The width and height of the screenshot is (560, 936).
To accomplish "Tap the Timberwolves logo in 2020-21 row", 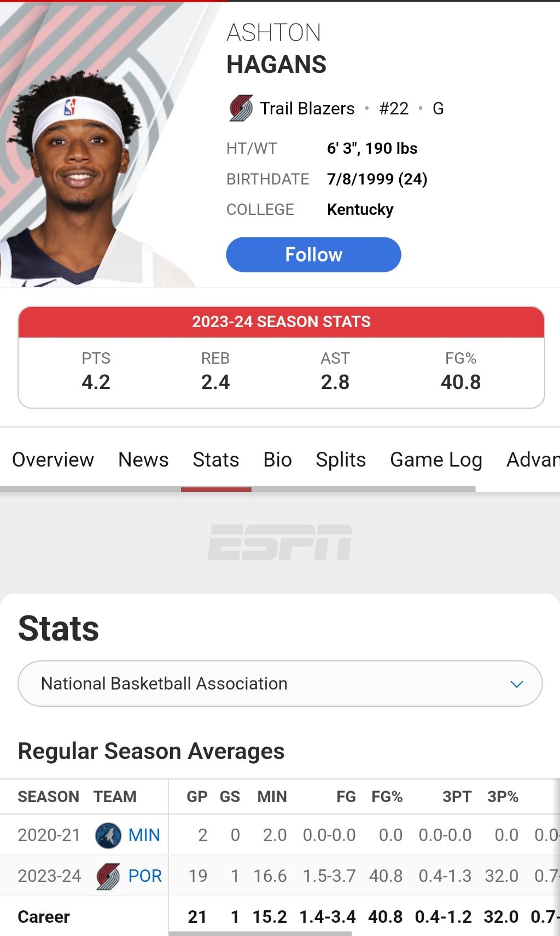I will point(108,835).
